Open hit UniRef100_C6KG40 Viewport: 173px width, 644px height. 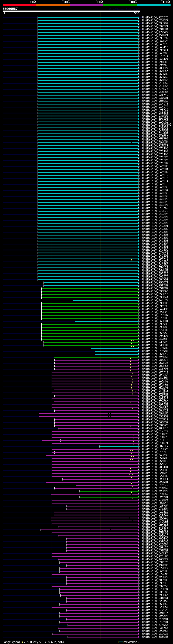coord(155,354)
